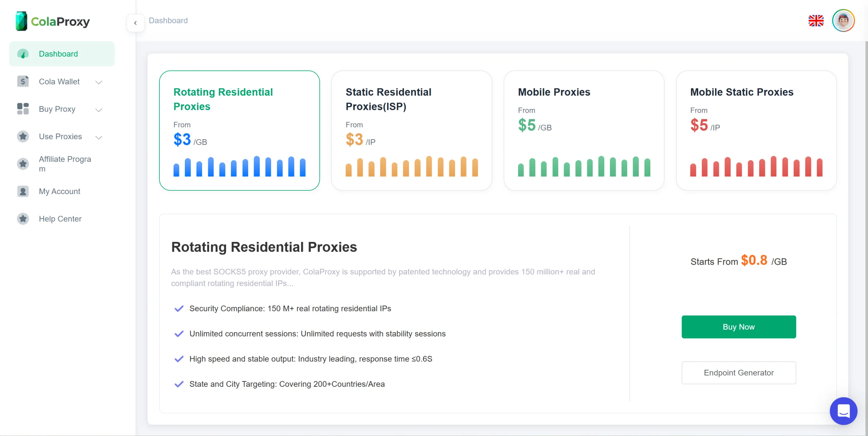Click the green Buy Now button
Screen dimensions: 868x436
click(738, 327)
